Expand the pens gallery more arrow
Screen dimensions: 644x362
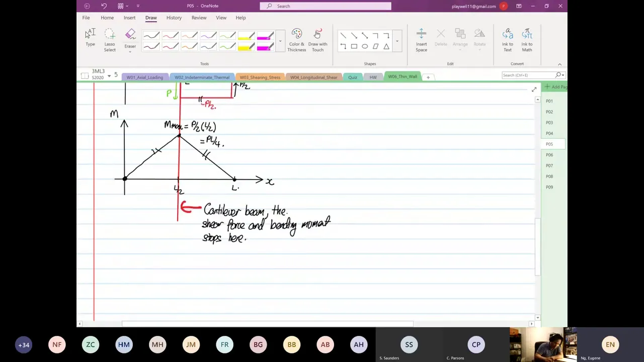click(280, 42)
